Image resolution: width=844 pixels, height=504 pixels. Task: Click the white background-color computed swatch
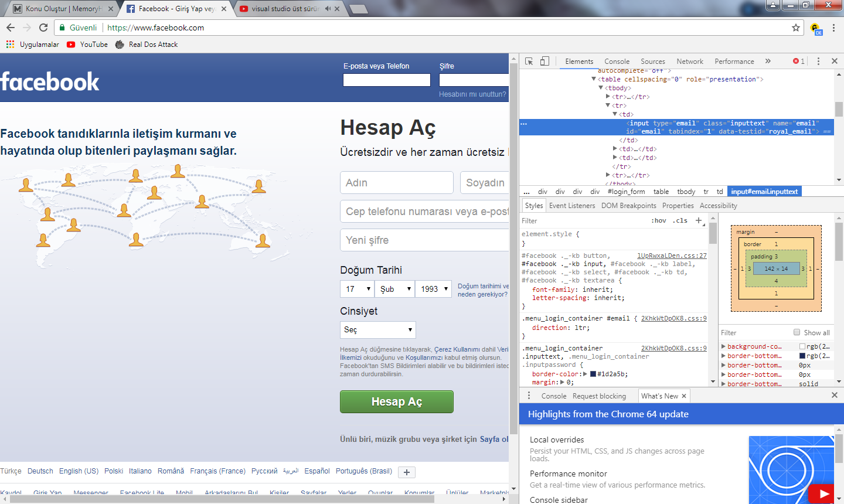tap(802, 346)
